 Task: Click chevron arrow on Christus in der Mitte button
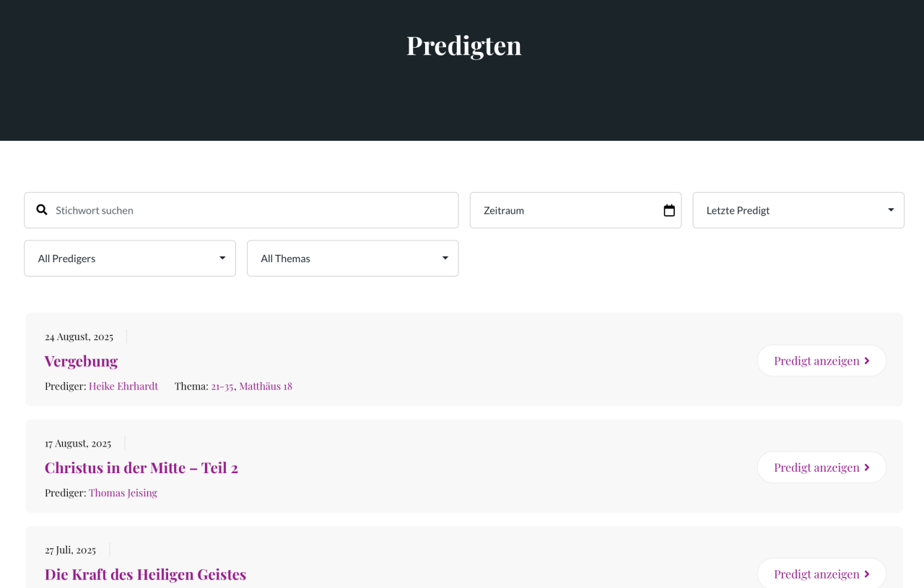tap(867, 467)
